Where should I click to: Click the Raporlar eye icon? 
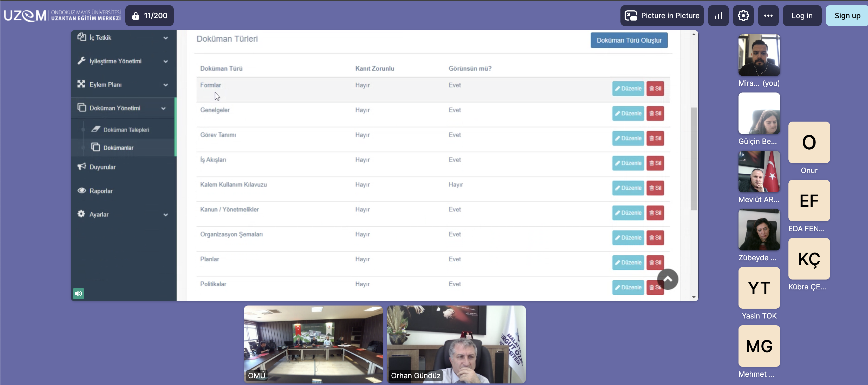coord(82,190)
